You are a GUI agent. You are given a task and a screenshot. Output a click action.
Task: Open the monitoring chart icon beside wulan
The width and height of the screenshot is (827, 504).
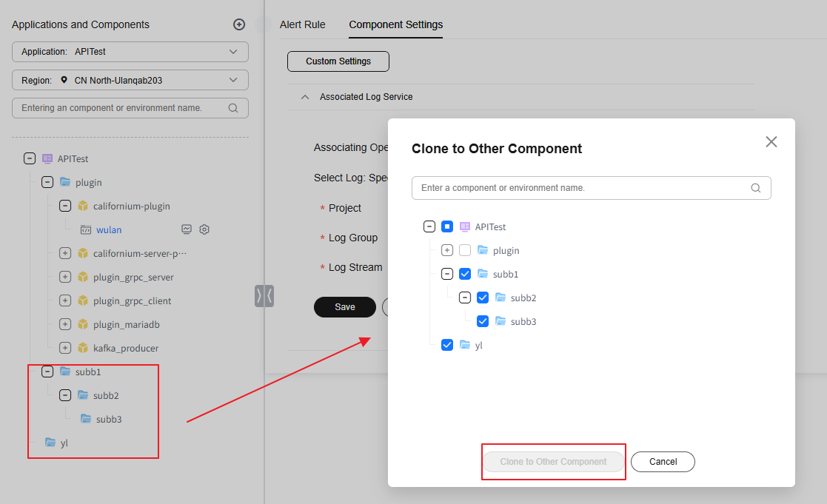coord(187,229)
